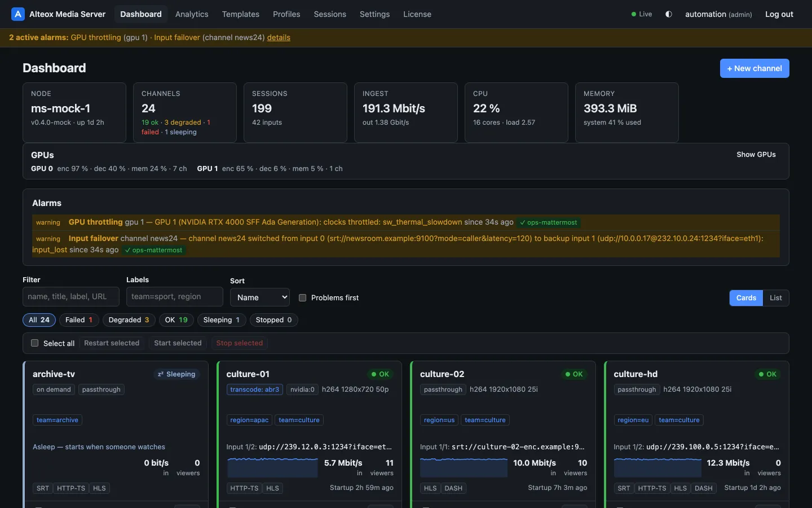The height and width of the screenshot is (508, 812).
Task: Check the Select all checkbox
Action: click(35, 343)
